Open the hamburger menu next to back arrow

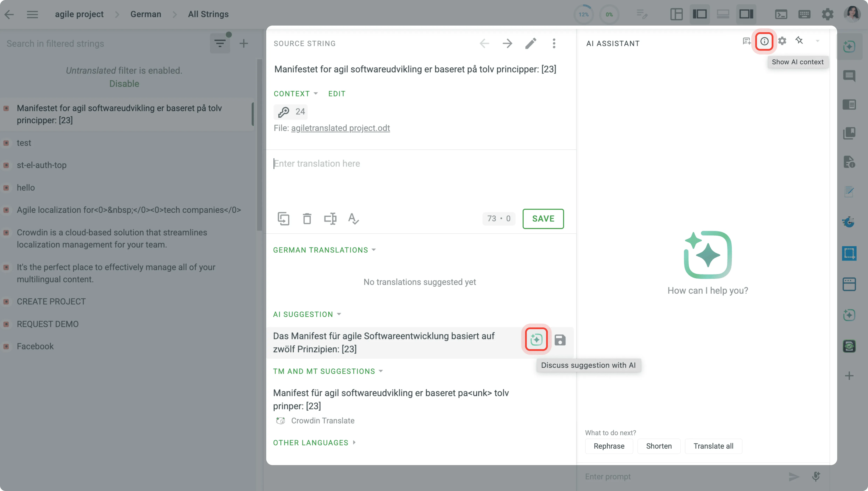tap(33, 14)
